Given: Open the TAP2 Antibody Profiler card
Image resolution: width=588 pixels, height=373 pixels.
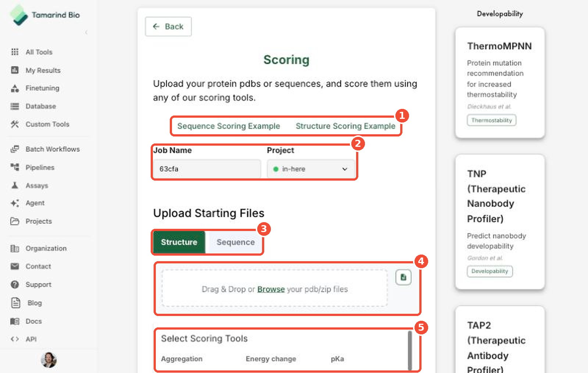Looking at the screenshot, I should [500, 340].
